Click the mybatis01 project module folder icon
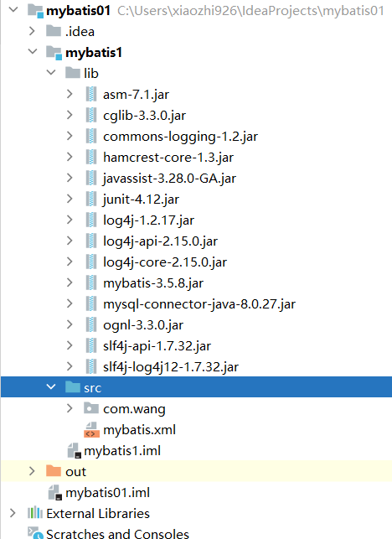Viewport: 392px width, 539px height. pos(35,11)
